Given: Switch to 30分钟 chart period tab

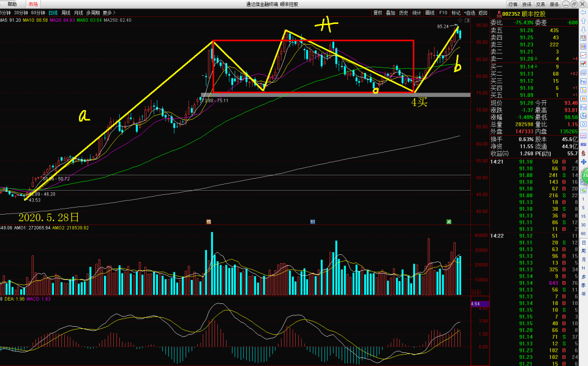Looking at the screenshot, I should [x=21, y=13].
